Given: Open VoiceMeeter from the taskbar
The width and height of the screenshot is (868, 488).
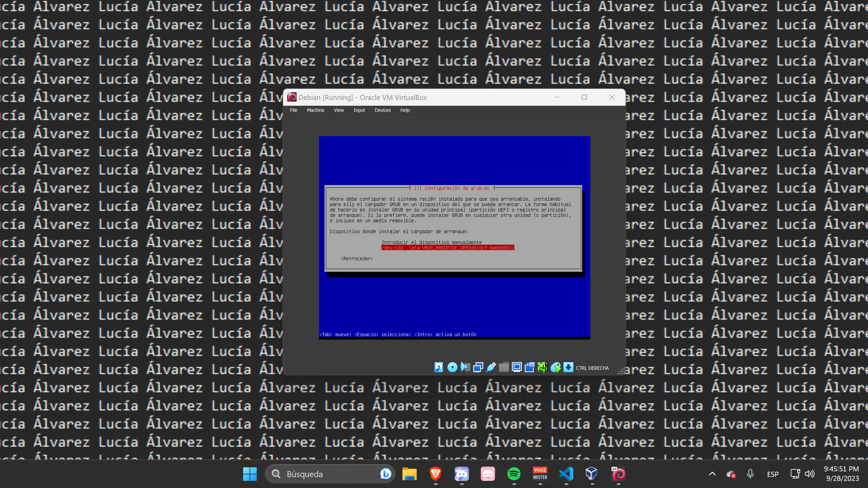Looking at the screenshot, I should [x=540, y=474].
